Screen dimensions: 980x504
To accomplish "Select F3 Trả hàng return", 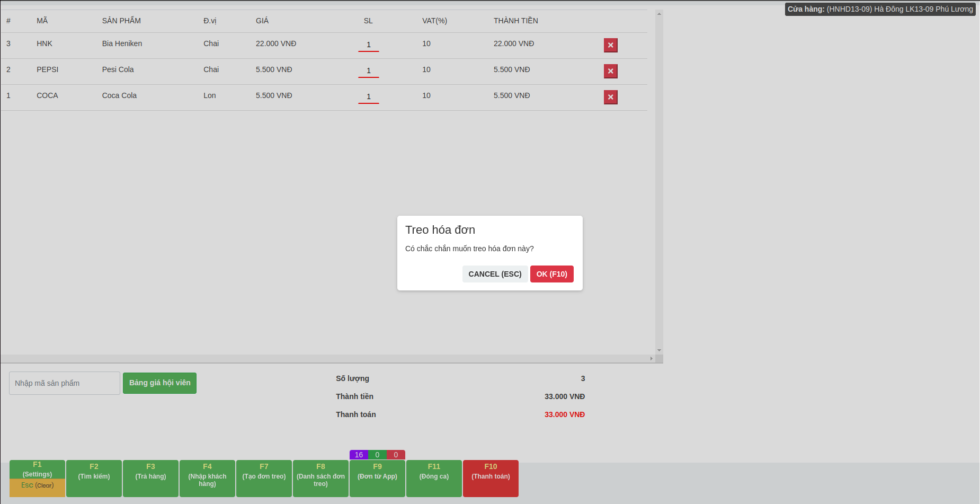I will click(x=150, y=478).
